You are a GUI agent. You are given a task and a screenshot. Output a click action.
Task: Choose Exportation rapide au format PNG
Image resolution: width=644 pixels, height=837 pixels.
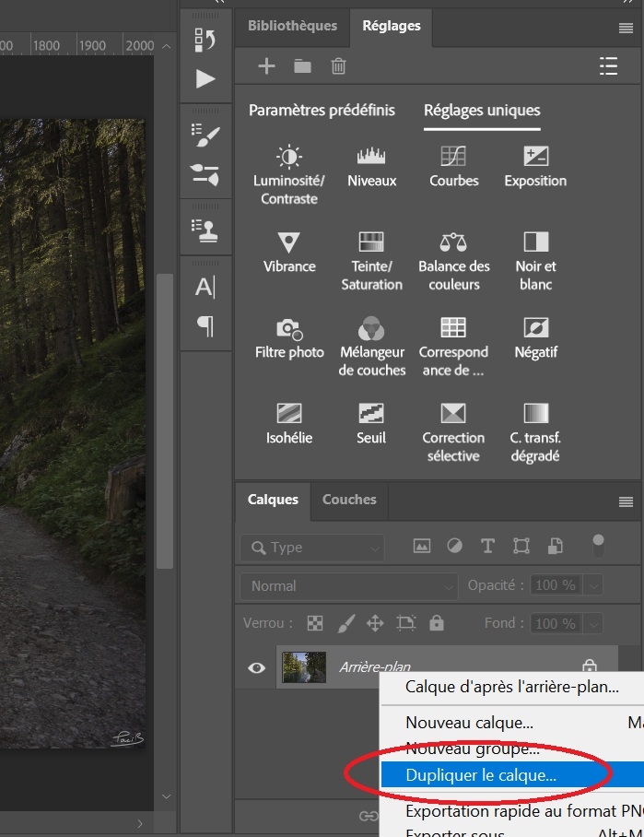point(512,811)
